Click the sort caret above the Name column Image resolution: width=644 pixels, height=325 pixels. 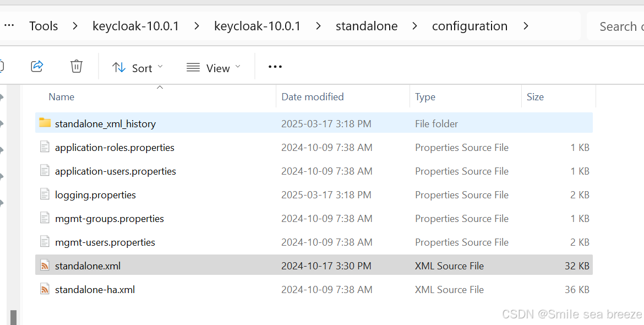pyautogui.click(x=160, y=86)
